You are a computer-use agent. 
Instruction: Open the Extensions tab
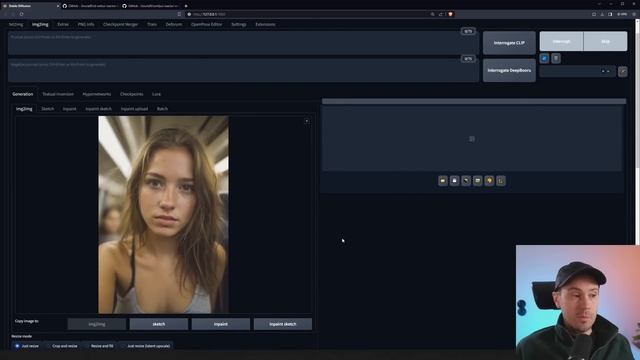[x=265, y=24]
